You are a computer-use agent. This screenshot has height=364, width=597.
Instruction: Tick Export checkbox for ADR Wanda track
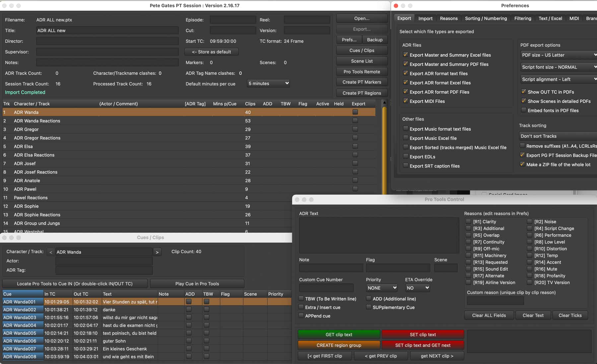click(x=355, y=112)
